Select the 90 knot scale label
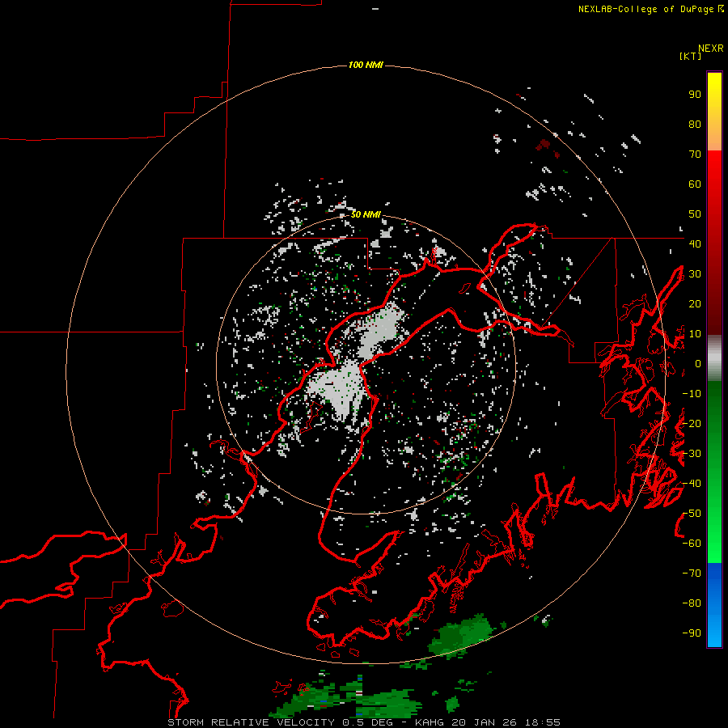 click(x=695, y=95)
